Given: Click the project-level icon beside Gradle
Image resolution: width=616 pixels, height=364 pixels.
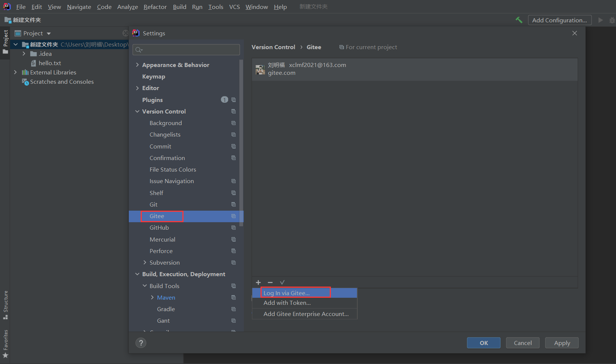Looking at the screenshot, I should click(233, 309).
